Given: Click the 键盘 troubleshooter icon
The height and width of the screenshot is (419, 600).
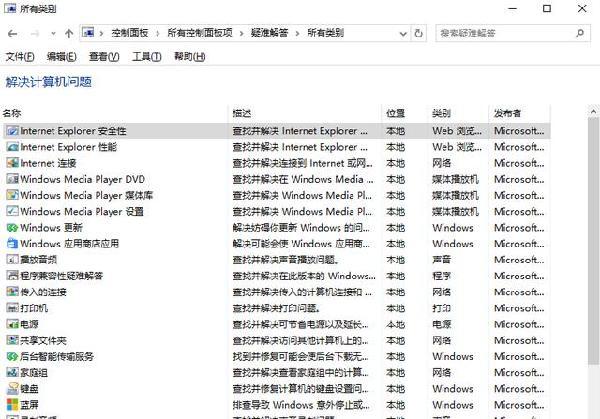Looking at the screenshot, I should [12, 388].
